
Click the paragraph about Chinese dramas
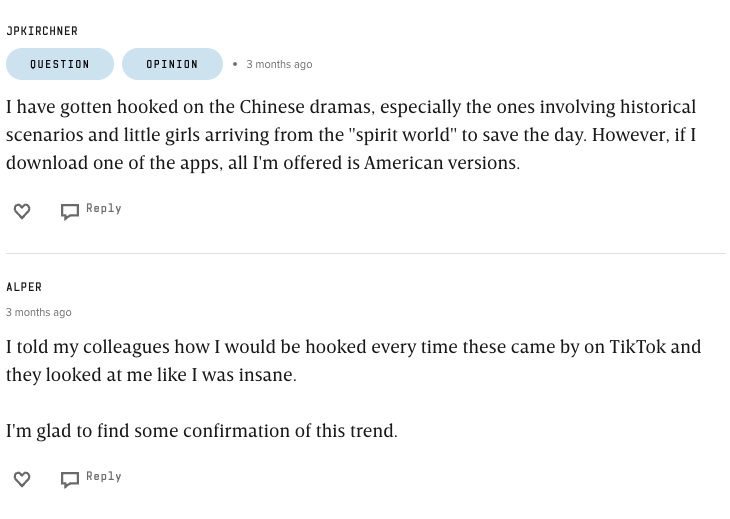point(350,134)
